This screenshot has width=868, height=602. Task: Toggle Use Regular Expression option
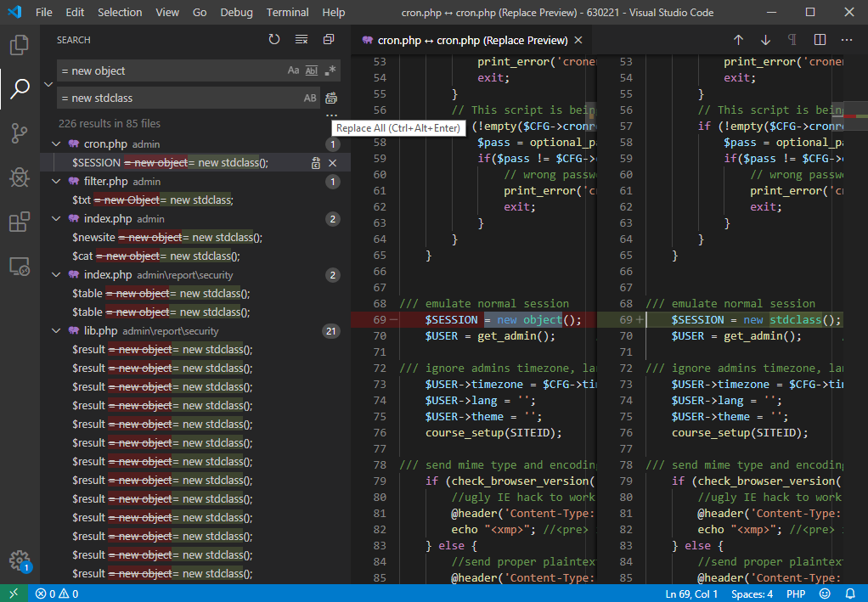[x=330, y=70]
